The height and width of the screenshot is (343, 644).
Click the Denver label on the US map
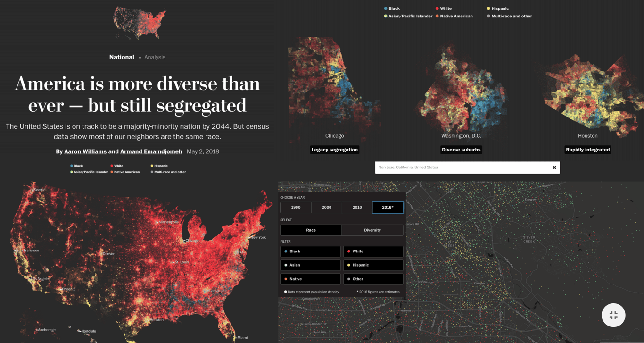tap(108, 254)
